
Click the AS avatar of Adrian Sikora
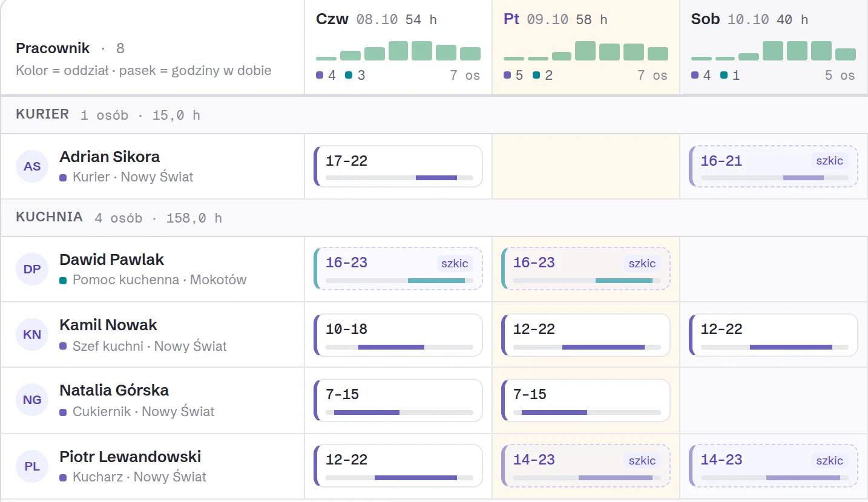coord(32,166)
